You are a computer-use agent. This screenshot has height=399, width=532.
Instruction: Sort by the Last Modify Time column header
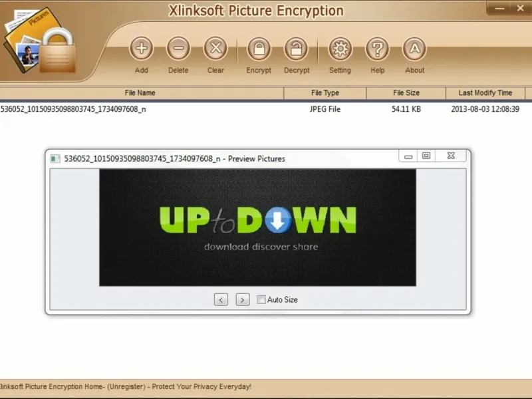pyautogui.click(x=485, y=93)
